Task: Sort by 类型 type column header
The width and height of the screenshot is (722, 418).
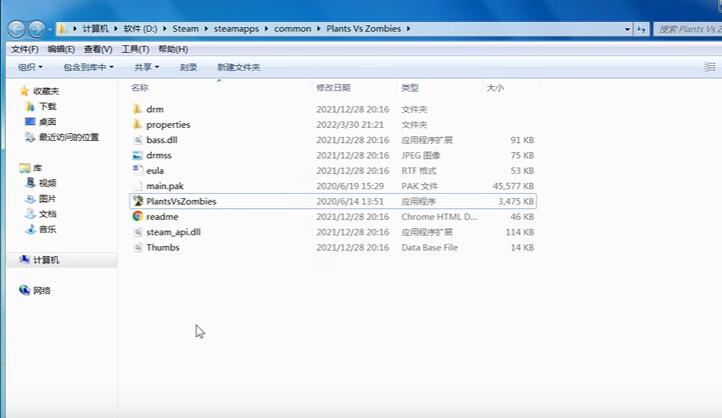Action: (x=410, y=87)
